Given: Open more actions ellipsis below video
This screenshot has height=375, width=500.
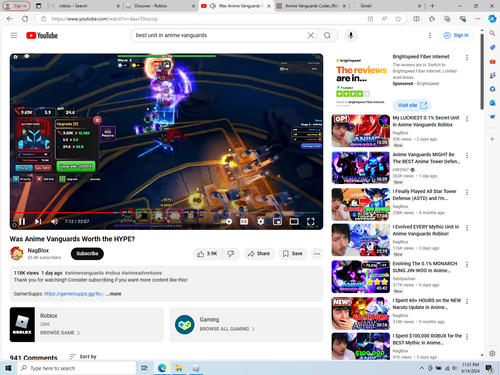Looking at the screenshot, I should pos(317,254).
